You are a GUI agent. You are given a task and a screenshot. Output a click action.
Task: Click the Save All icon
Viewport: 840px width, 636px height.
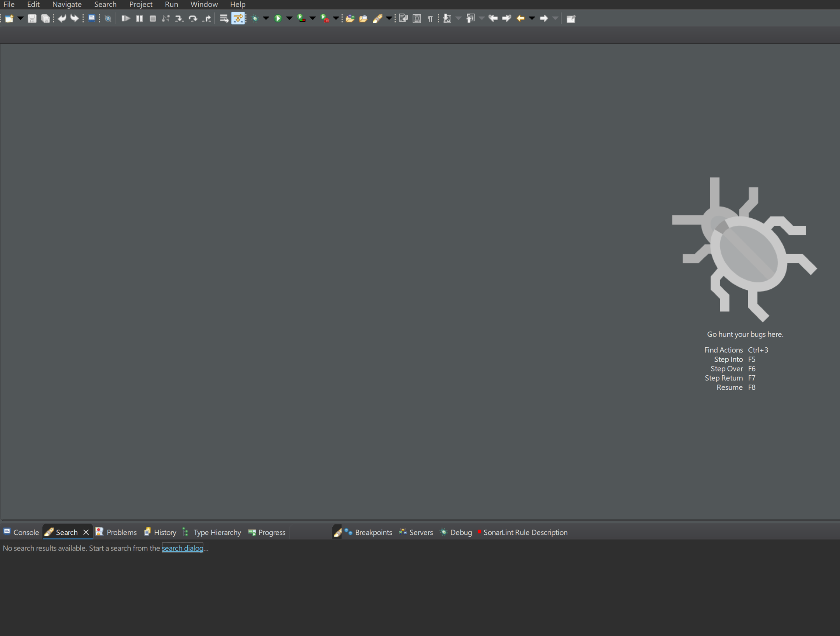(x=45, y=18)
